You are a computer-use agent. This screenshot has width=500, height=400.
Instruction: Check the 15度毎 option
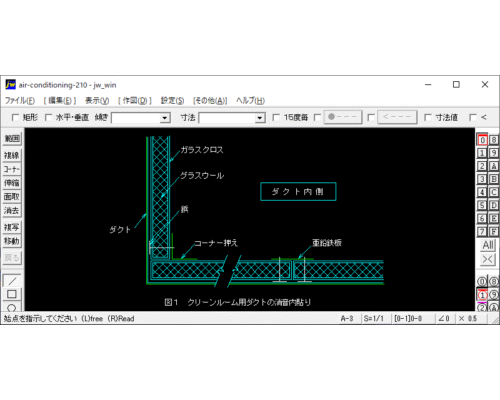pyautogui.click(x=276, y=117)
